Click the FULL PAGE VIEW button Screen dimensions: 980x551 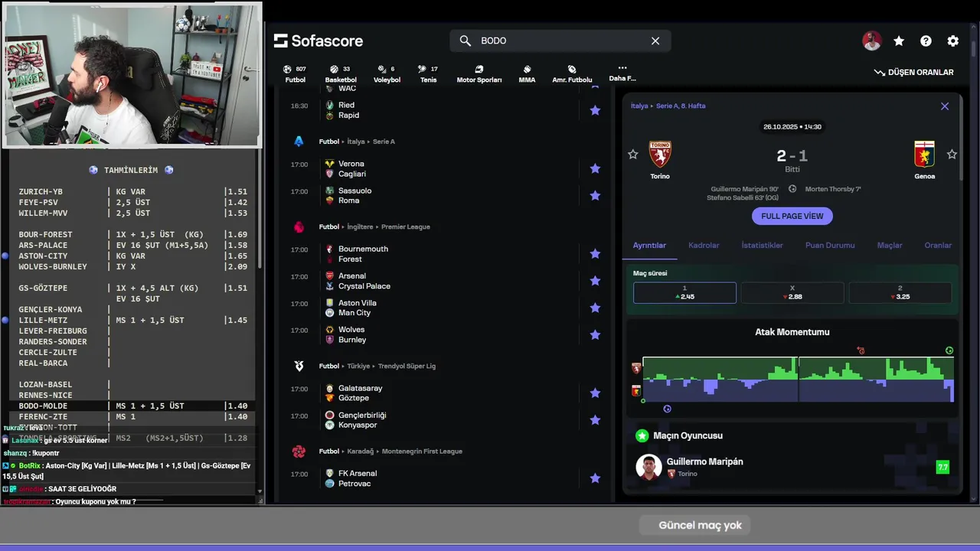(792, 216)
